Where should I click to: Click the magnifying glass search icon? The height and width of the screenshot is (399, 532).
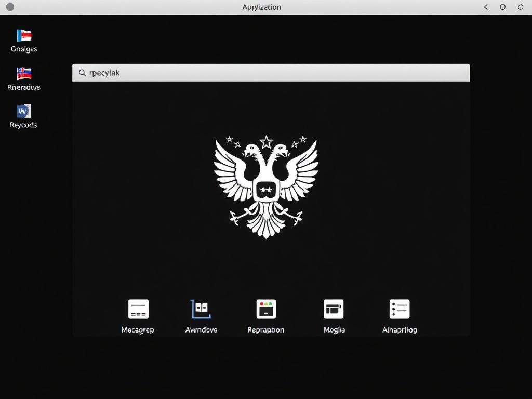pos(82,73)
